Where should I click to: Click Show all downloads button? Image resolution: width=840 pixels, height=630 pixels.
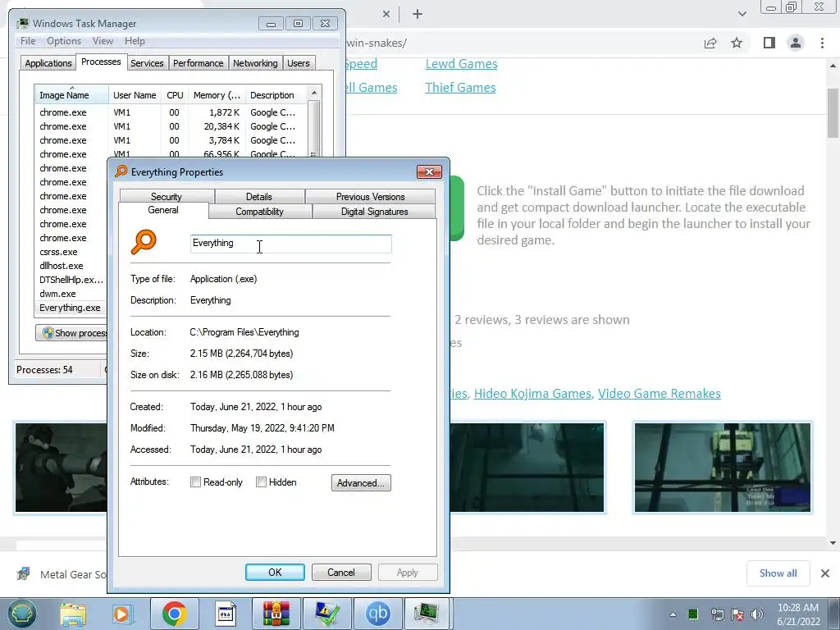(778, 573)
